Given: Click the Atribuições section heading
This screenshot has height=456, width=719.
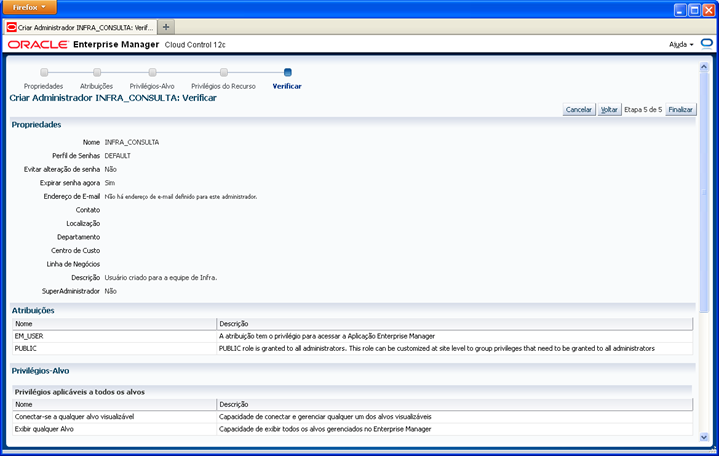Looking at the screenshot, I should pyautogui.click(x=33, y=311).
